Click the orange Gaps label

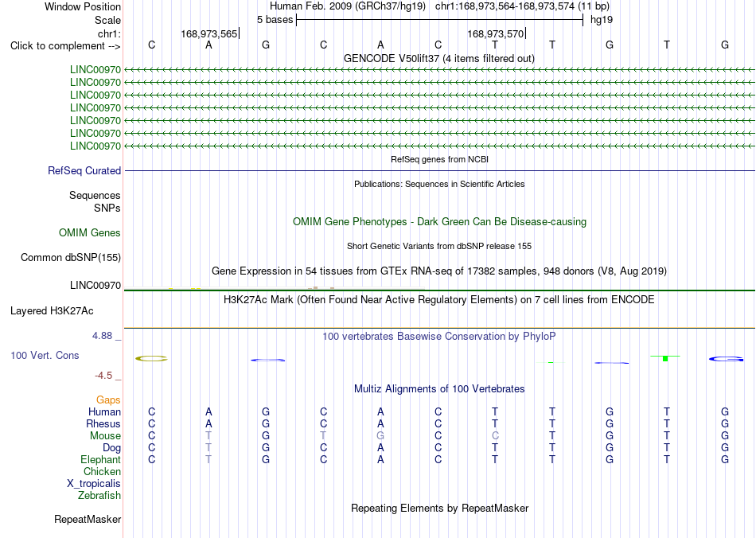click(x=108, y=400)
